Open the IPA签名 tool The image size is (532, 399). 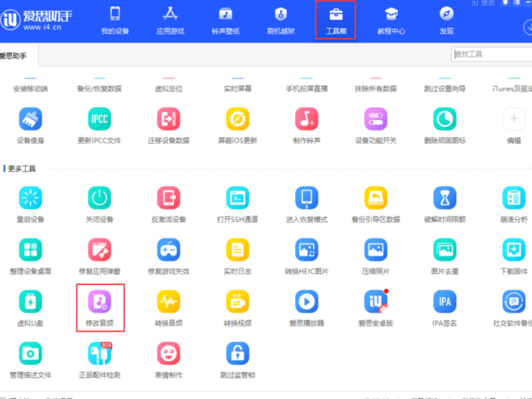(444, 302)
